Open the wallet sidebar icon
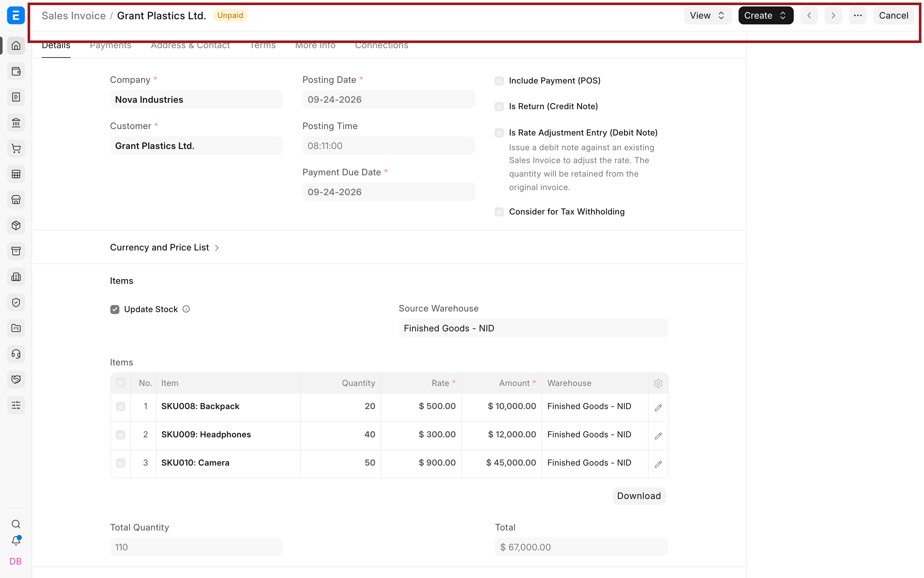Image resolution: width=924 pixels, height=578 pixels. tap(16, 71)
